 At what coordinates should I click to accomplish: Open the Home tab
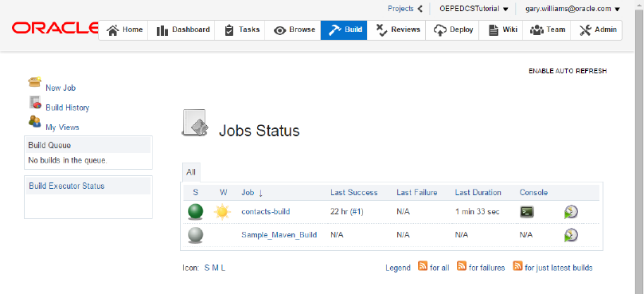click(x=124, y=30)
